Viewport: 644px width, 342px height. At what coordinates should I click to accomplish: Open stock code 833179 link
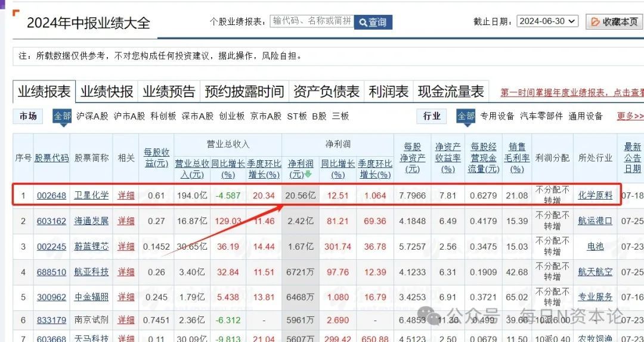(x=51, y=320)
